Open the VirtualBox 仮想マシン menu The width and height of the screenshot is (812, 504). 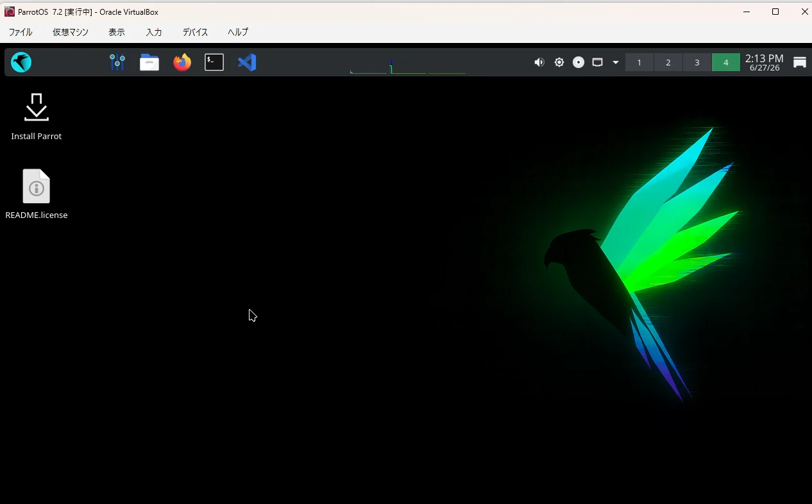click(x=71, y=32)
